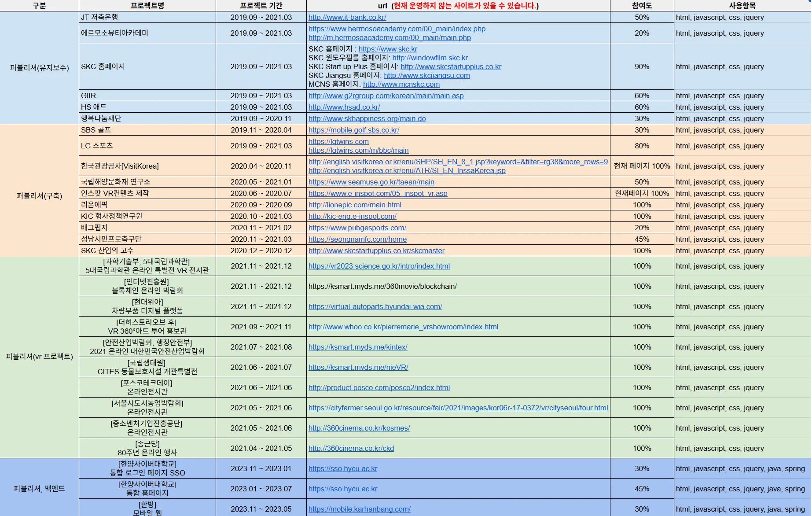This screenshot has height=516, width=812.
Task: Click the GIIR project name cell
Action: click(147, 96)
